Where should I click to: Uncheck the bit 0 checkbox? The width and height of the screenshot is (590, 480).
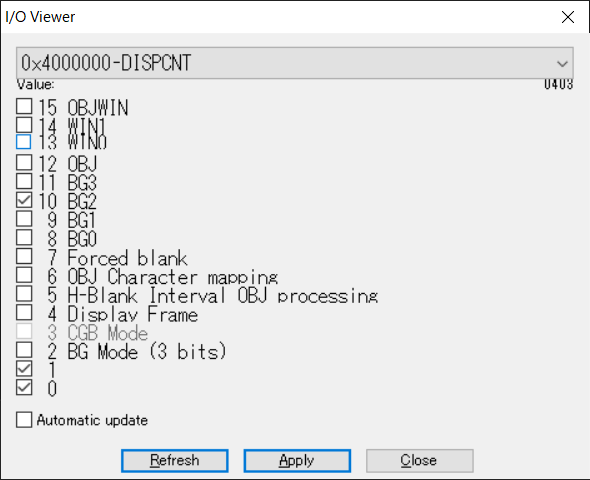click(24, 388)
